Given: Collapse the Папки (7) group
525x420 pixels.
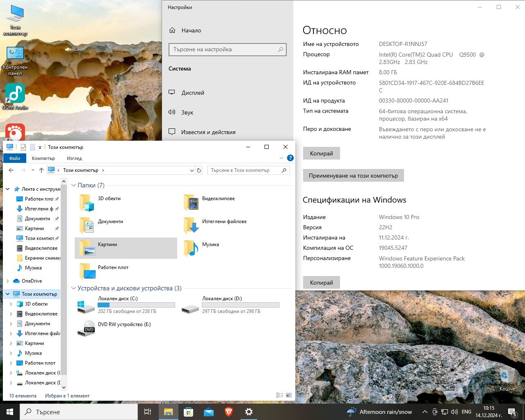Looking at the screenshot, I should pyautogui.click(x=74, y=185).
